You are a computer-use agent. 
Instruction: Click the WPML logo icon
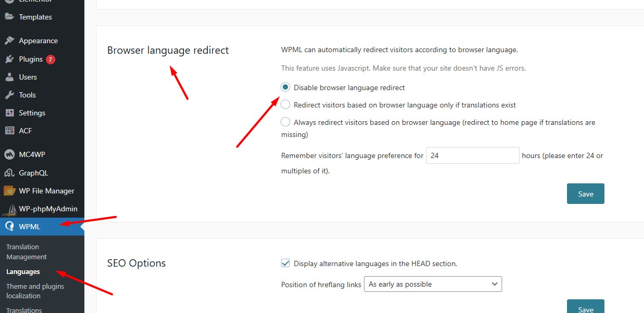tap(9, 227)
